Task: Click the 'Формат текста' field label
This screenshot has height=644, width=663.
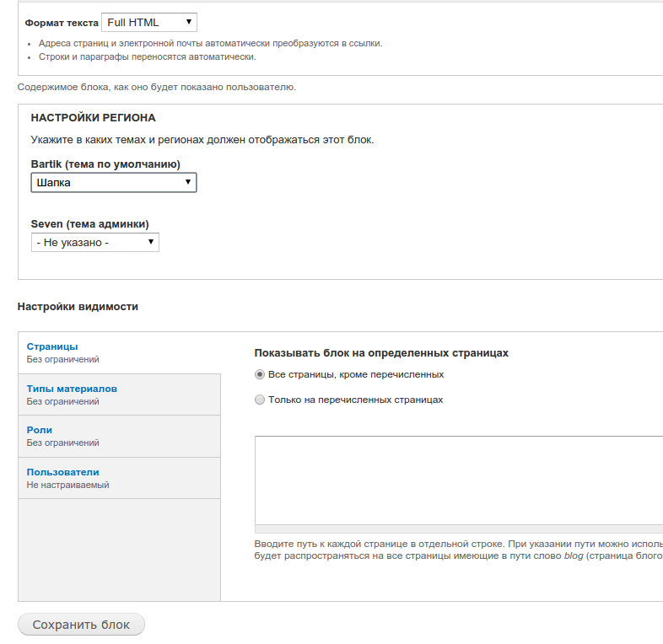Action: pos(61,23)
